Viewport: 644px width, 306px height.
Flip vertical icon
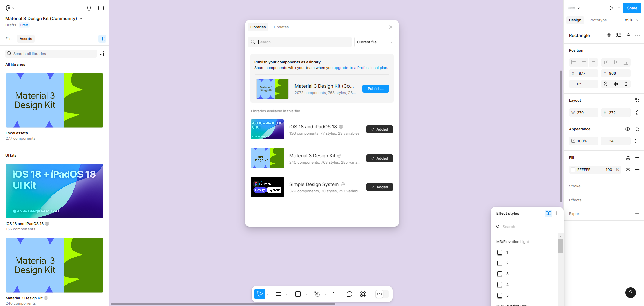pyautogui.click(x=626, y=84)
